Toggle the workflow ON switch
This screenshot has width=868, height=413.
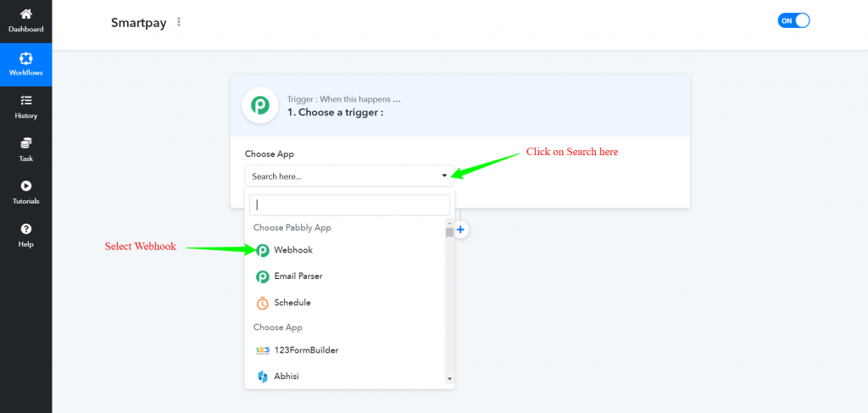pos(793,21)
